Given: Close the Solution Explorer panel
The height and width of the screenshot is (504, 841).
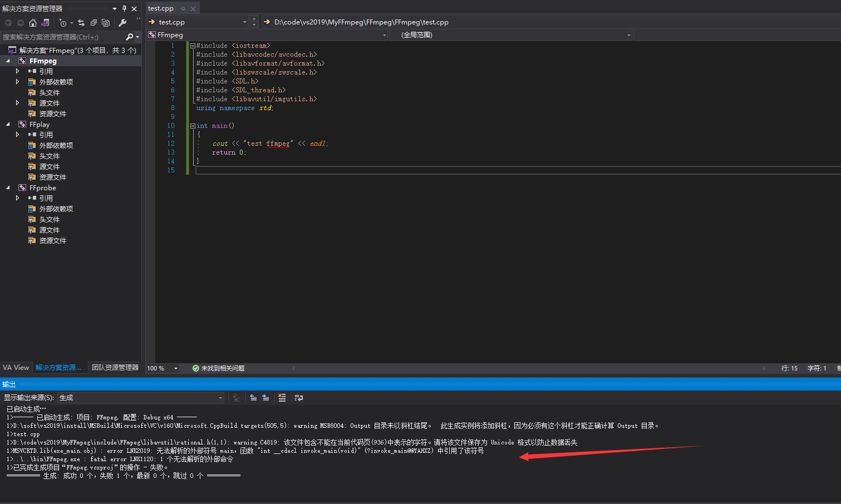Looking at the screenshot, I should (x=134, y=8).
